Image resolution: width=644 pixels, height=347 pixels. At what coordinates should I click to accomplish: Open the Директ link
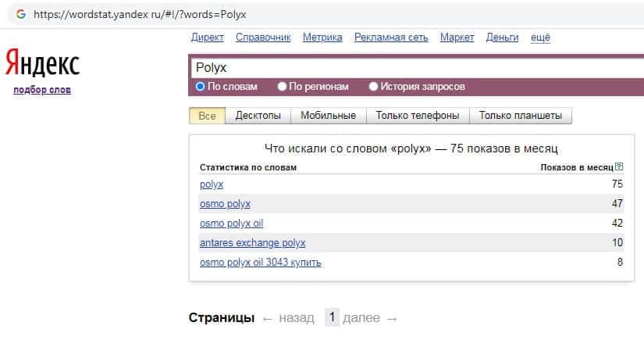207,38
